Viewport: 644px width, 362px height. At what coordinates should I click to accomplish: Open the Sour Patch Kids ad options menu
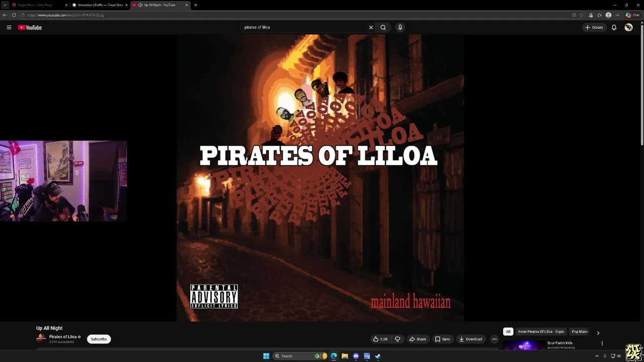pyautogui.click(x=602, y=343)
